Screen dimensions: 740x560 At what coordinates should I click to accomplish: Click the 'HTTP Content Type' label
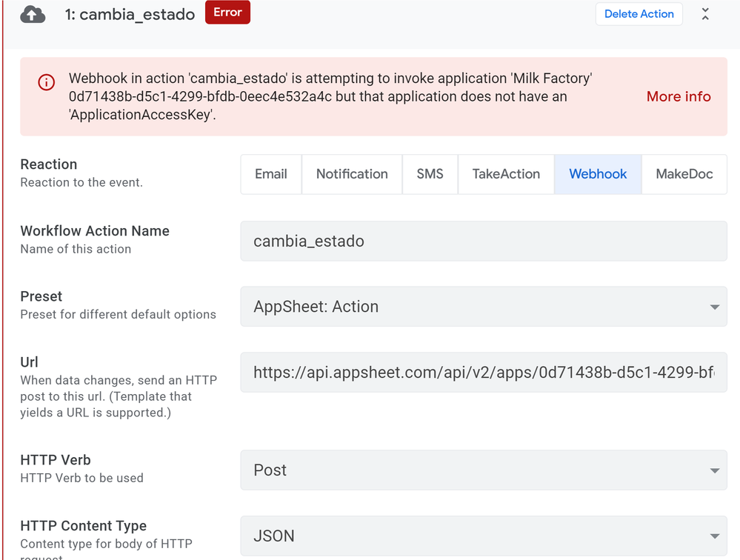(84, 526)
